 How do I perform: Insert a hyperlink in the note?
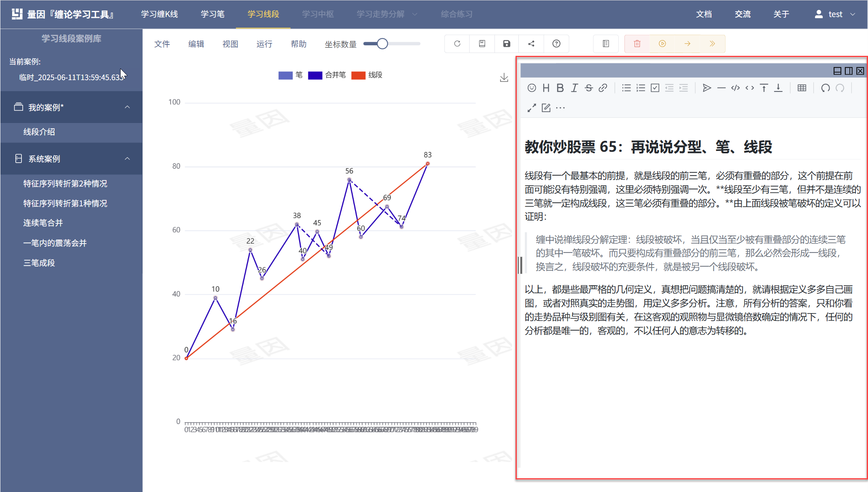pos(603,88)
